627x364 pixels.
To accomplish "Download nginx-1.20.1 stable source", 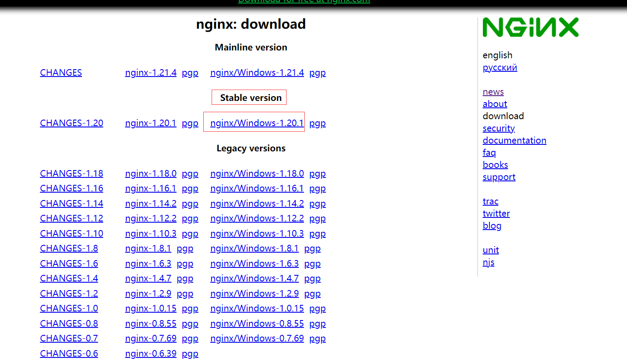I will [151, 123].
